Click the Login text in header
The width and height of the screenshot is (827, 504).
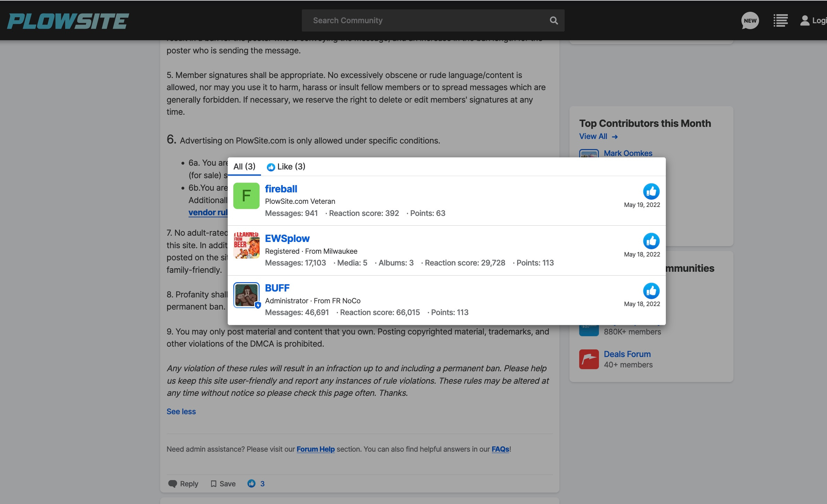[819, 20]
